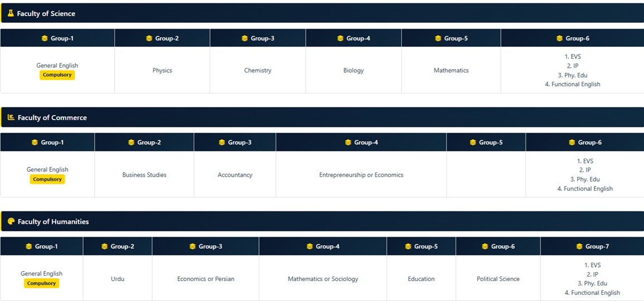Click the stack icon next to Commerce Group-4
The height and width of the screenshot is (301, 644).
pos(348,142)
